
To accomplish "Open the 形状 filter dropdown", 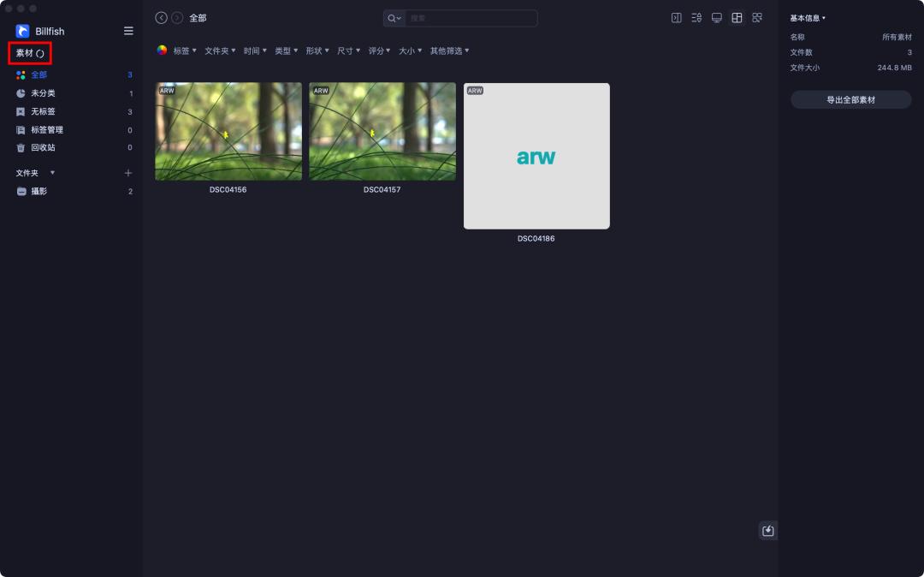I will click(317, 51).
